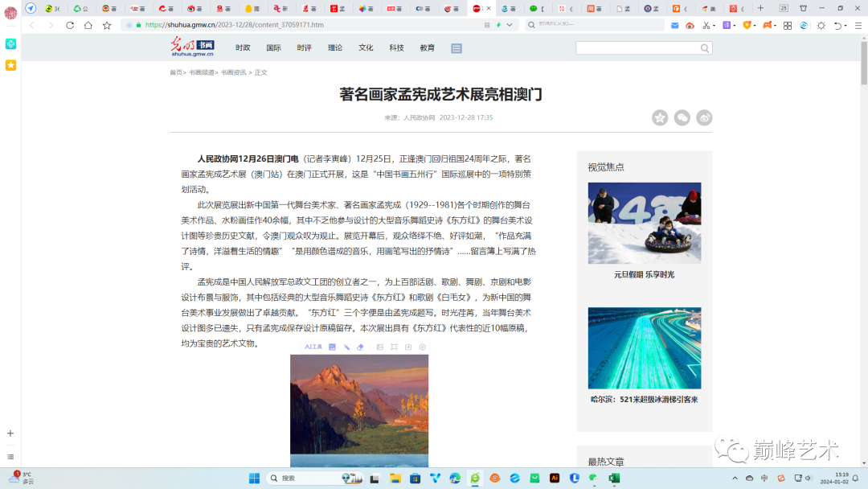Bookmark the page using the star icon
The image size is (868, 489).
pos(107,25)
